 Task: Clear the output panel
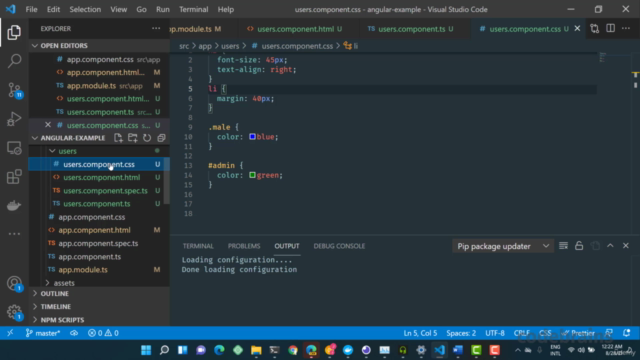pos(563,246)
